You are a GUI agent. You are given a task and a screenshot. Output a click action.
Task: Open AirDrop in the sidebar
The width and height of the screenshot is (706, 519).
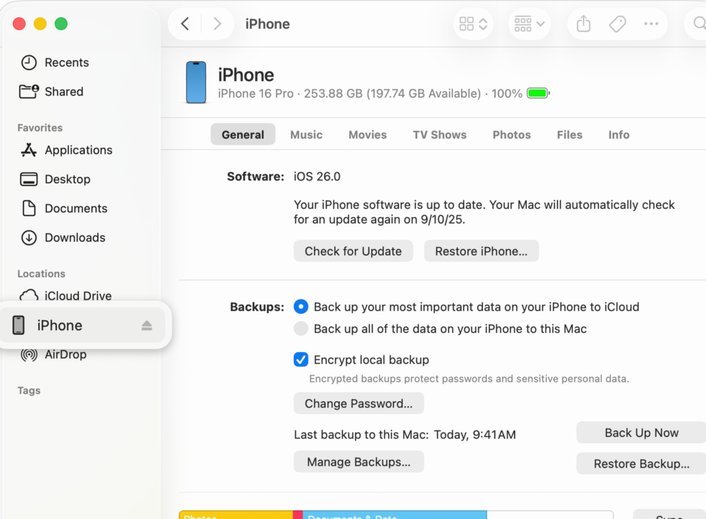tap(65, 355)
